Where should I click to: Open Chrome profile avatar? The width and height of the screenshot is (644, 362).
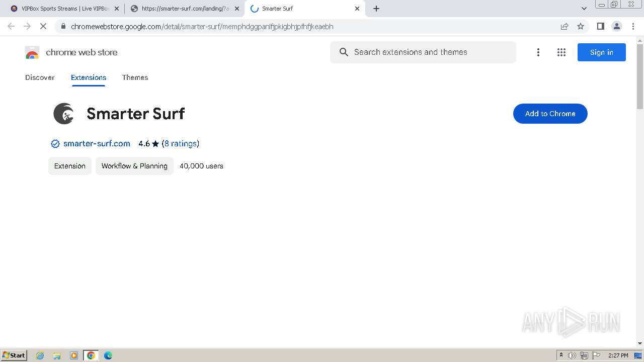[616, 26]
